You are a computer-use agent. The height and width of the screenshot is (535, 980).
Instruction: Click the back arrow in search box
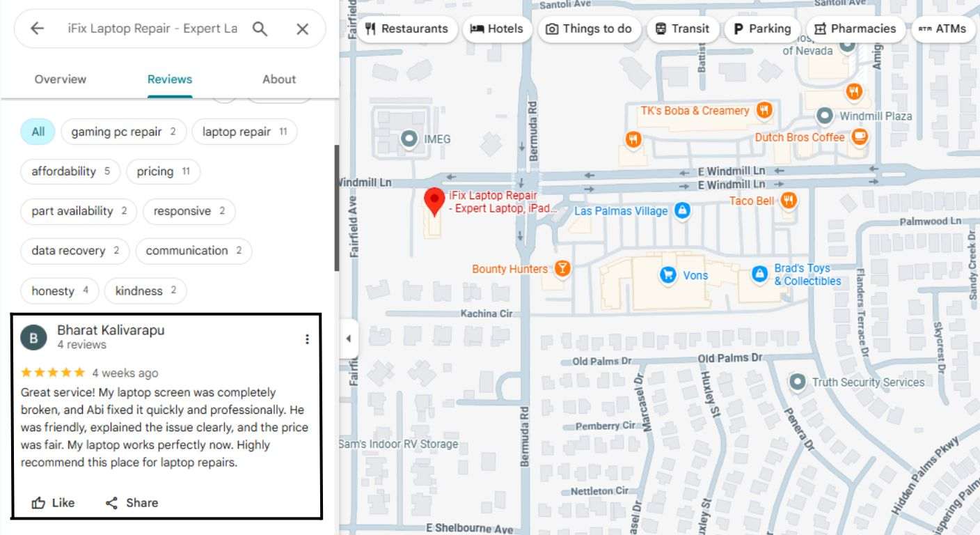[37, 29]
